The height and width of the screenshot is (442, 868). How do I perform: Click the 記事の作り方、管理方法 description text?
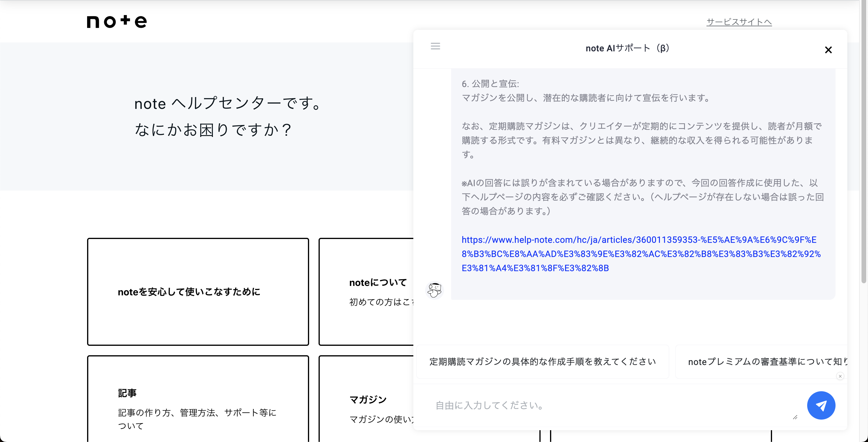click(x=197, y=419)
